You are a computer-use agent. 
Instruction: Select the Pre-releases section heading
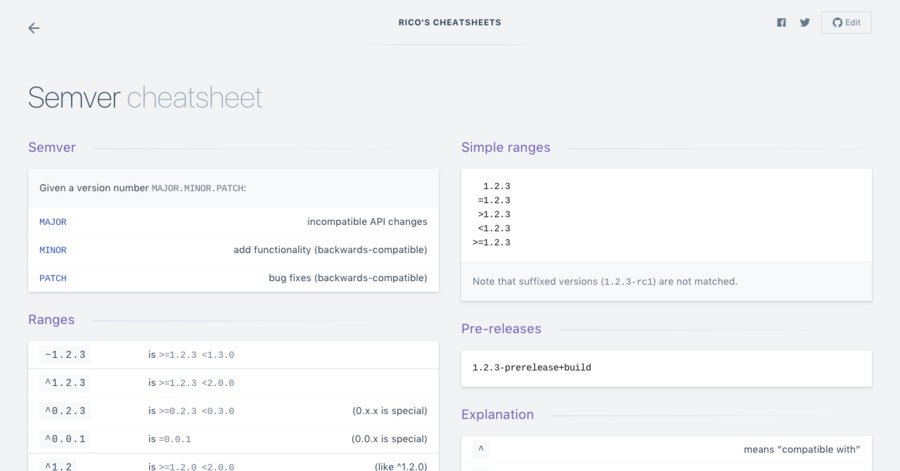click(x=501, y=329)
